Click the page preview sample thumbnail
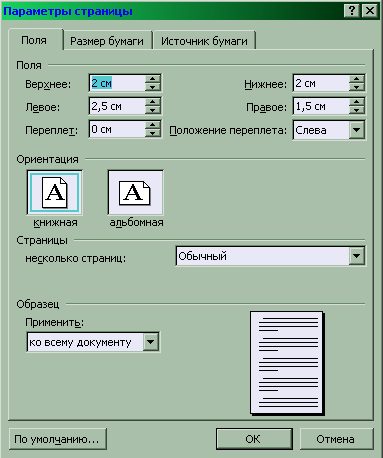The height and width of the screenshot is (458, 383). (287, 363)
